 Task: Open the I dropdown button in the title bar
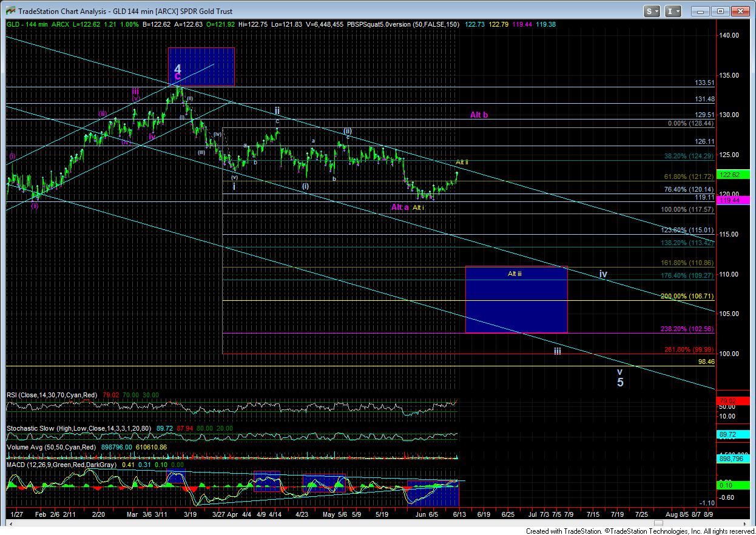tap(673, 11)
